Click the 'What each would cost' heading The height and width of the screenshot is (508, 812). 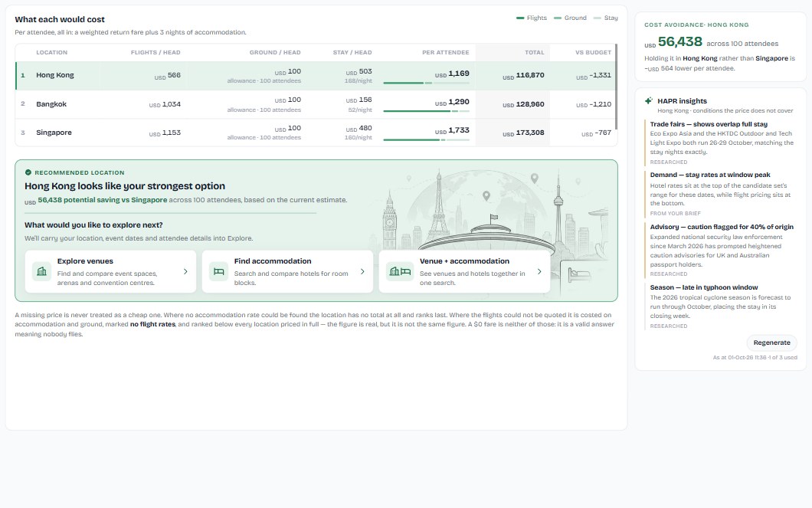click(x=60, y=20)
